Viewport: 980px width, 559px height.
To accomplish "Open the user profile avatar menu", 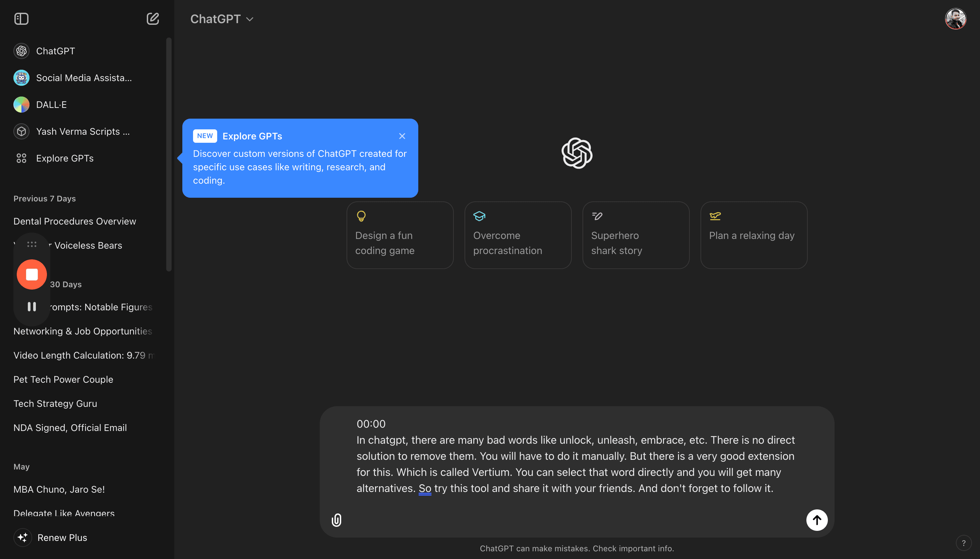I will coord(956,19).
